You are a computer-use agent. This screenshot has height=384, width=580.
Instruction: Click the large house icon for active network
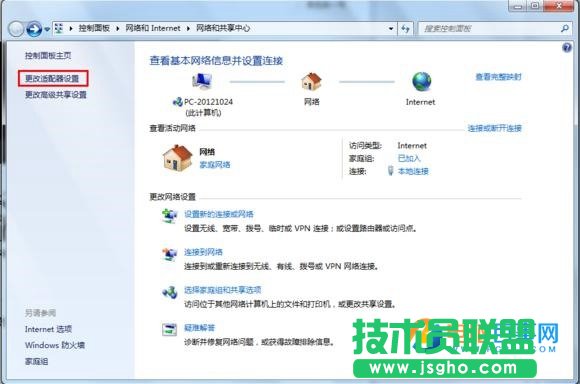tap(178, 158)
